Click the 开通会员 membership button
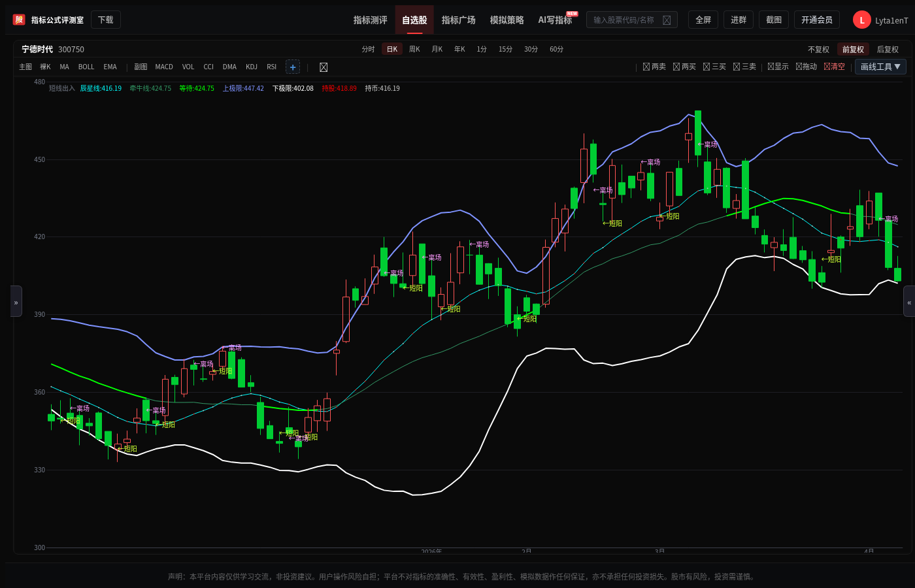 tap(817, 20)
